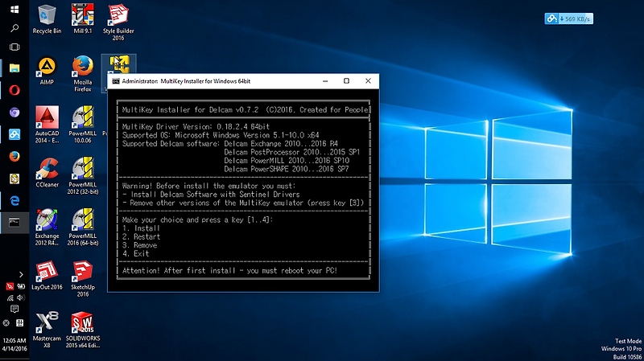Click 'Delcam PowerMILL 2010...2016 SP10' line

tap(287, 160)
